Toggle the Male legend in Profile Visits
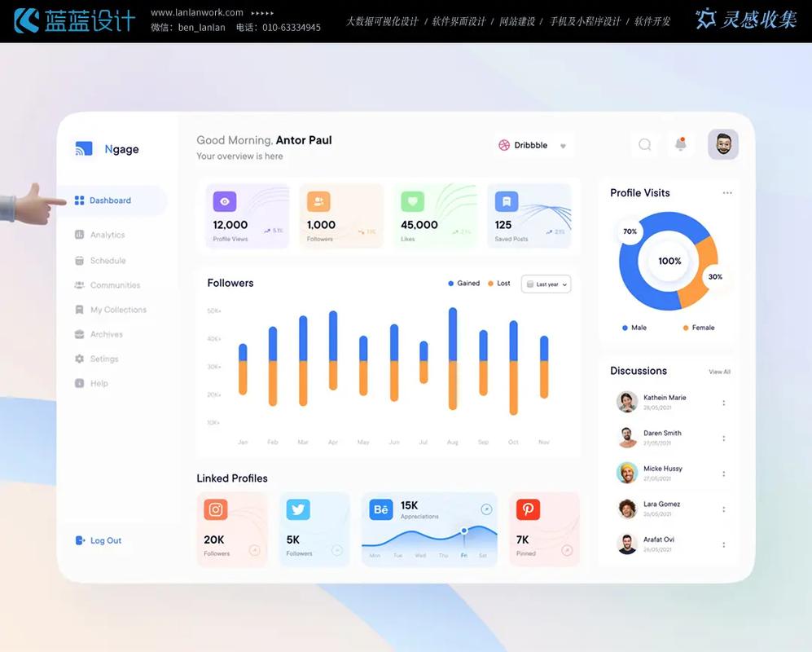 [634, 328]
